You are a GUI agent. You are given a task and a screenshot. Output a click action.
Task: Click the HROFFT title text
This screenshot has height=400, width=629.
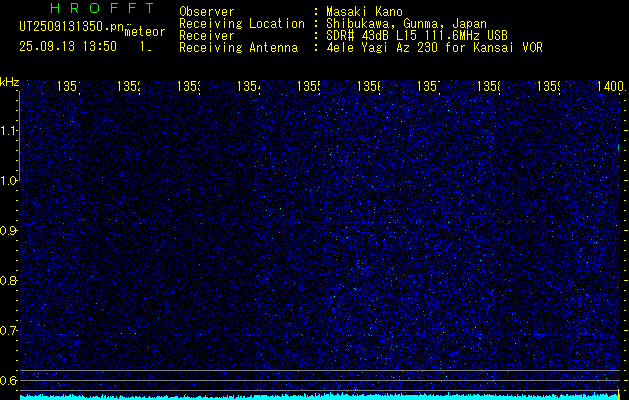coord(102,8)
